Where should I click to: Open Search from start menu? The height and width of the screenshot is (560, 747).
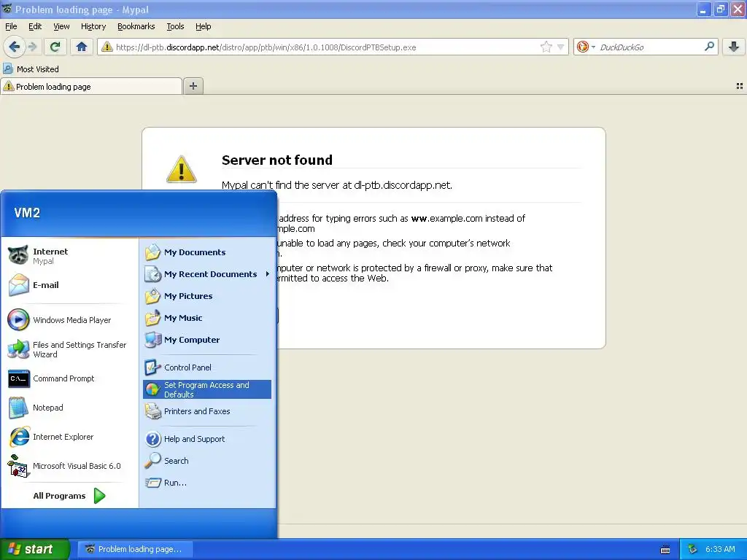[x=207, y=461]
